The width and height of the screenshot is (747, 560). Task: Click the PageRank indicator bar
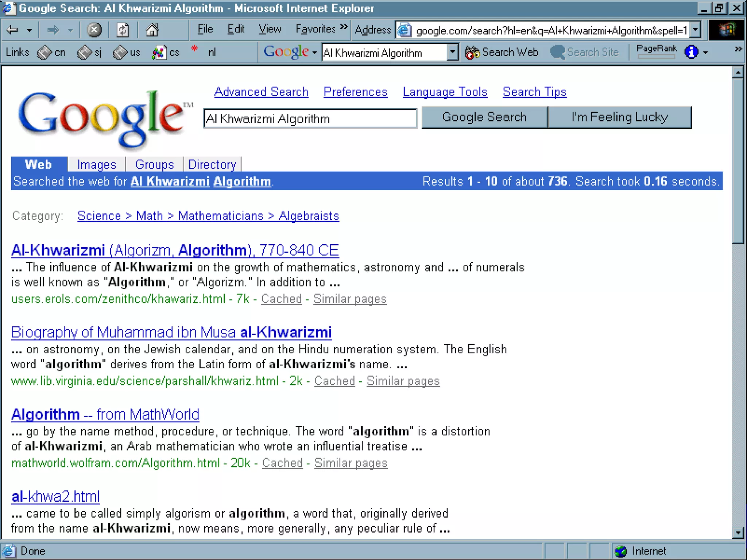pyautogui.click(x=656, y=56)
